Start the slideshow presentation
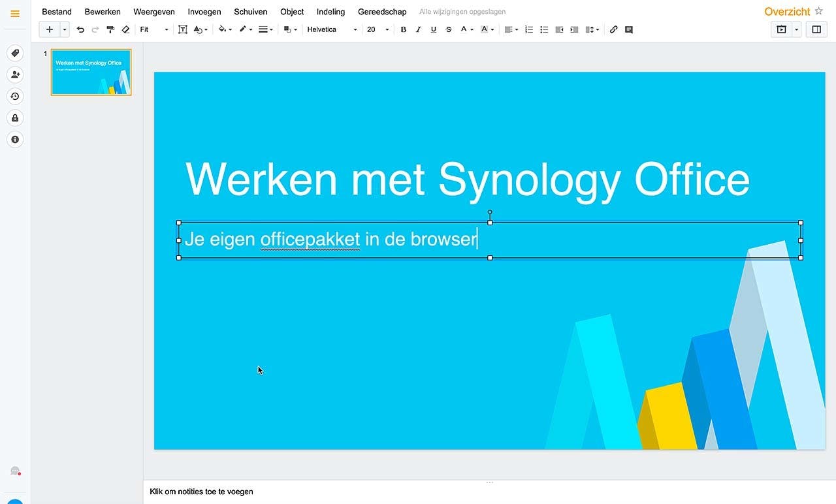The width and height of the screenshot is (836, 504). tap(781, 29)
